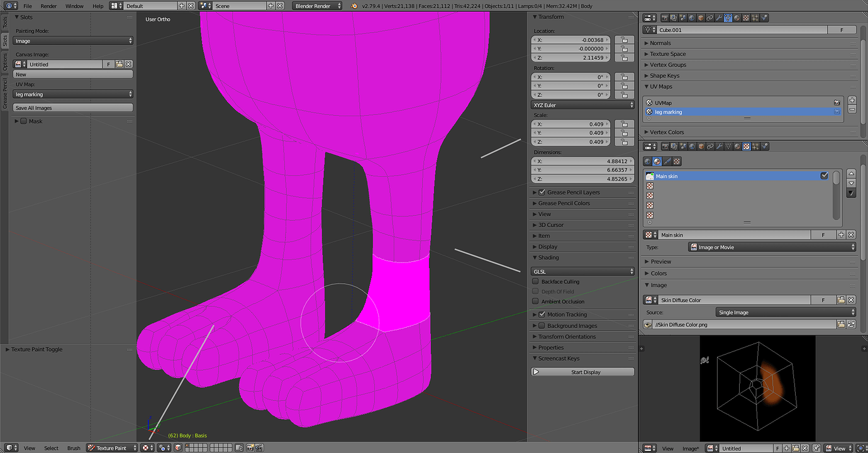
Task: Add a new texture beside Main skin name
Action: point(841,235)
